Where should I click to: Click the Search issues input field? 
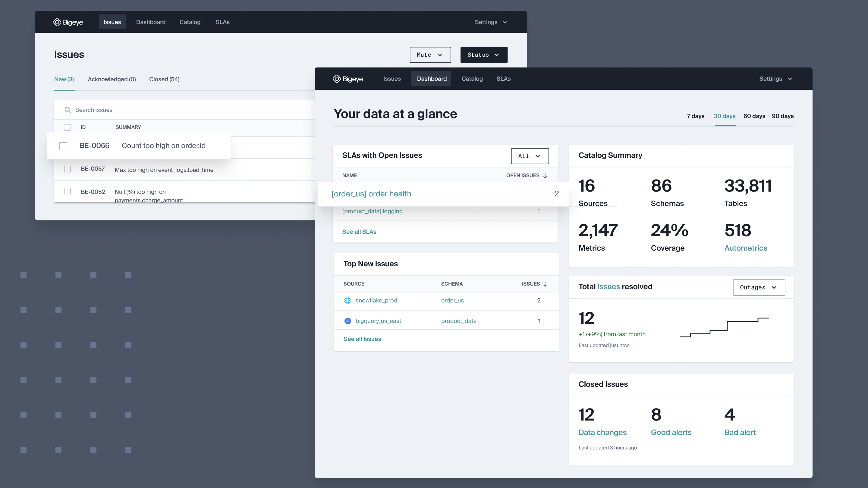tap(135, 110)
